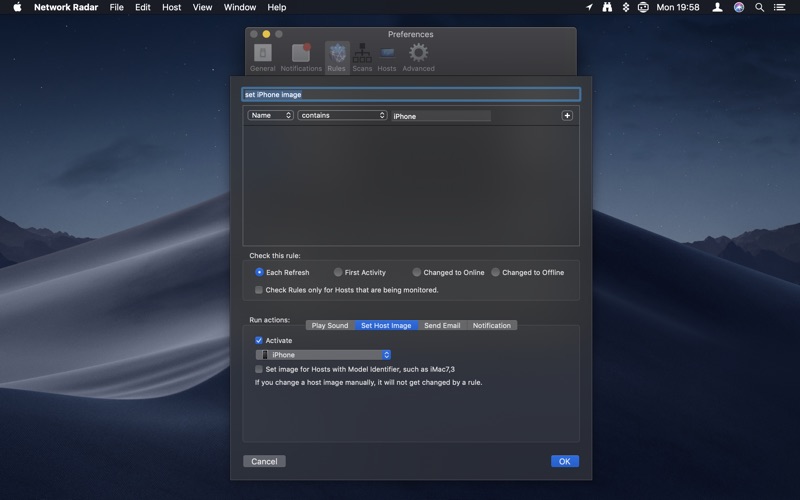Add a new condition with plus button
Image resolution: width=800 pixels, height=500 pixels.
coord(567,116)
